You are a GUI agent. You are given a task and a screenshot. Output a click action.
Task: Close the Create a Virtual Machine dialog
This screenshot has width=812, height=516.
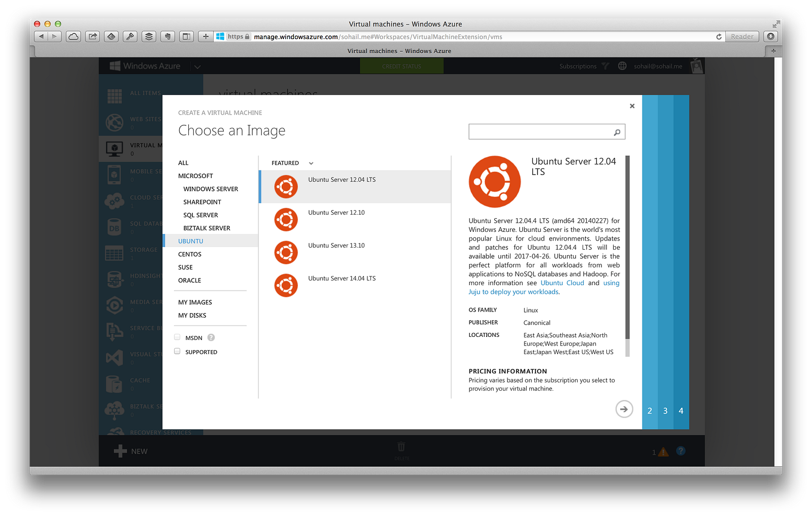click(632, 106)
